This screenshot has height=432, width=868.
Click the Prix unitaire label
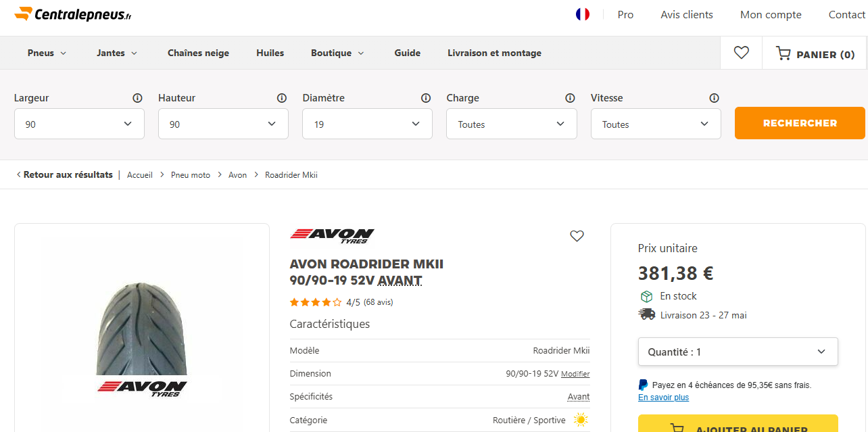pyautogui.click(x=668, y=248)
